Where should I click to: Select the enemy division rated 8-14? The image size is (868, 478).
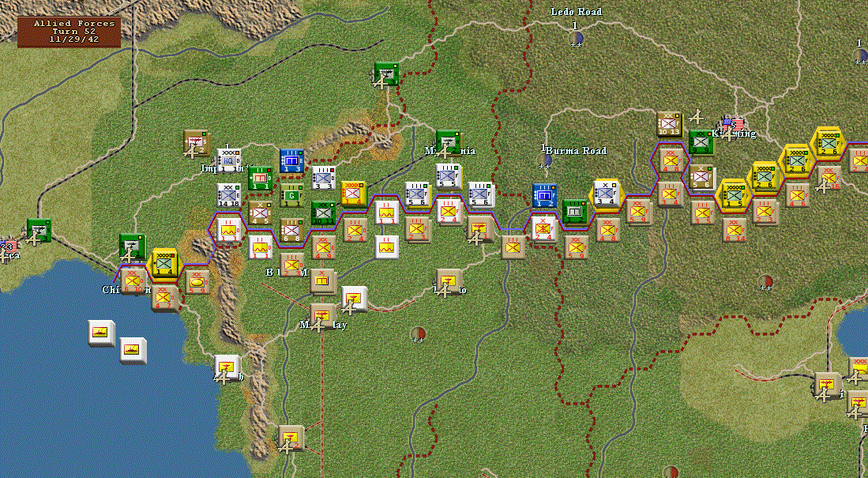(x=734, y=230)
